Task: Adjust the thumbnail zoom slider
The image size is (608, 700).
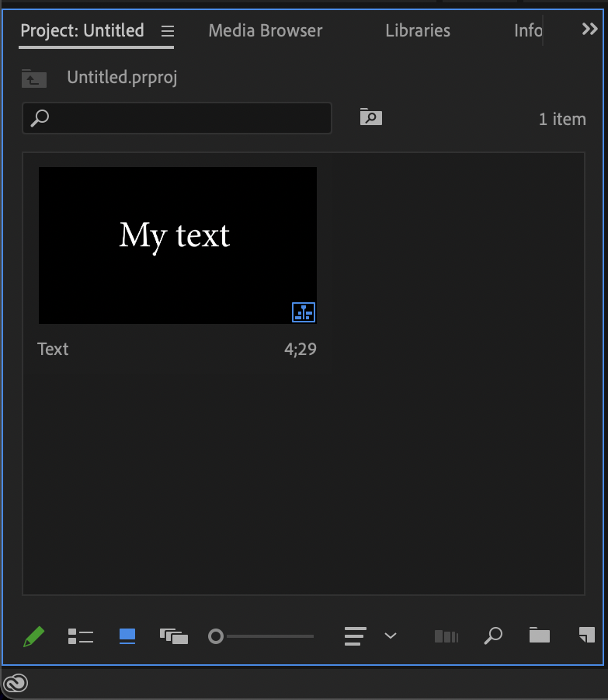Action: [x=216, y=636]
